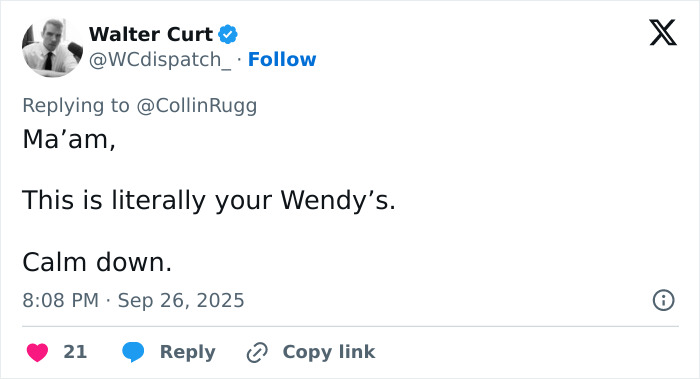Click the Sep 26, 2025 date text

click(181, 300)
